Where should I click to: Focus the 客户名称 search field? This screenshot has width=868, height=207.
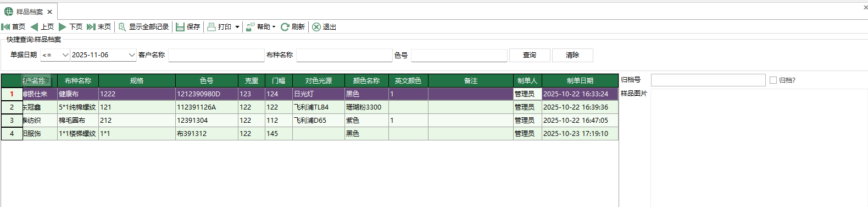click(216, 55)
